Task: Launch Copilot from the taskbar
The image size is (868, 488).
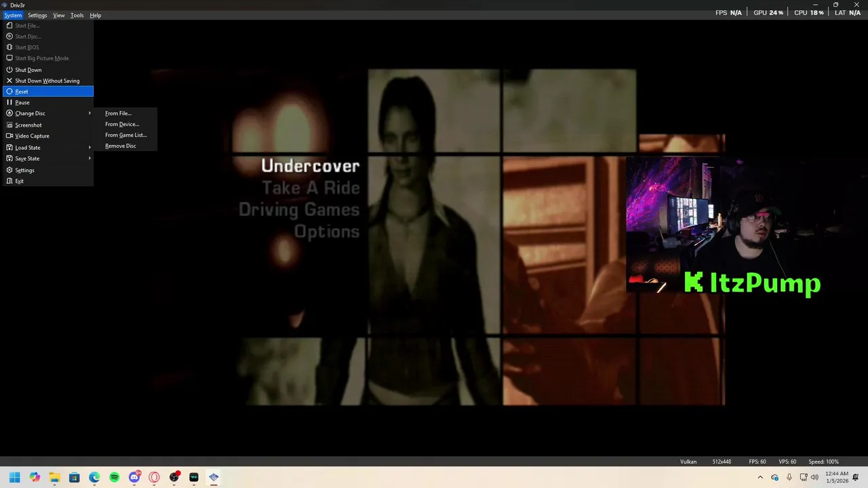Action: coord(35,477)
